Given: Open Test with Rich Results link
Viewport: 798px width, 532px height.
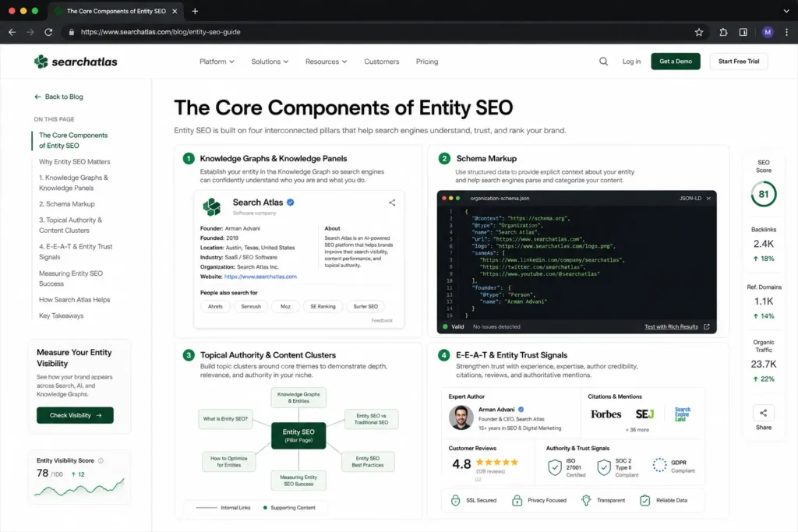Looking at the screenshot, I should pyautogui.click(x=671, y=326).
